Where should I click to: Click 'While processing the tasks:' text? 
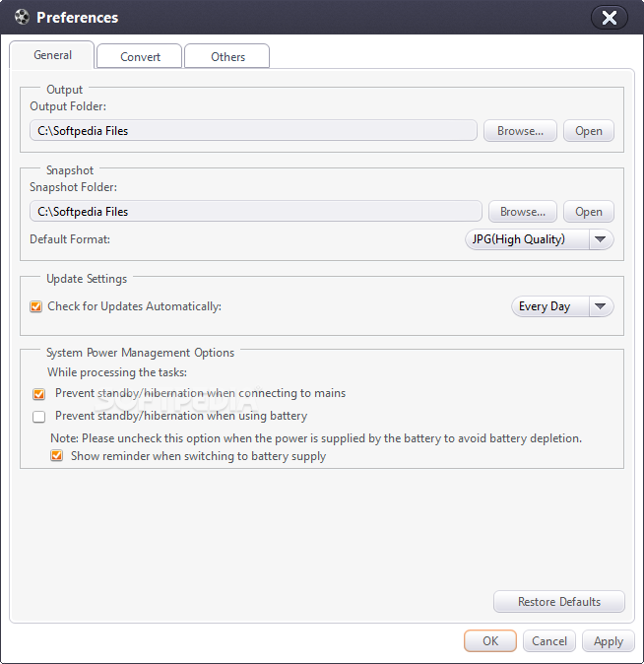click(117, 372)
